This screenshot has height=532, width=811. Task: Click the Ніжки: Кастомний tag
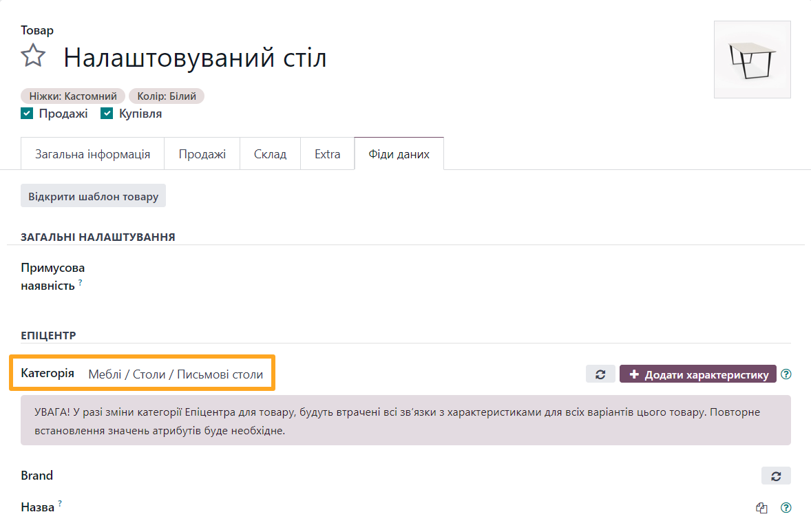coord(73,96)
